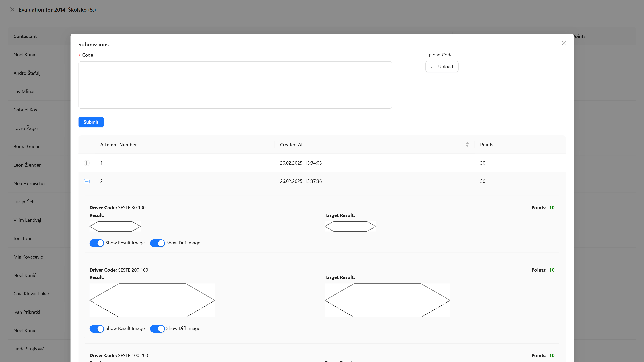Image resolution: width=644 pixels, height=362 pixels.
Task: Click the upload icon in Upload button
Action: [433, 67]
